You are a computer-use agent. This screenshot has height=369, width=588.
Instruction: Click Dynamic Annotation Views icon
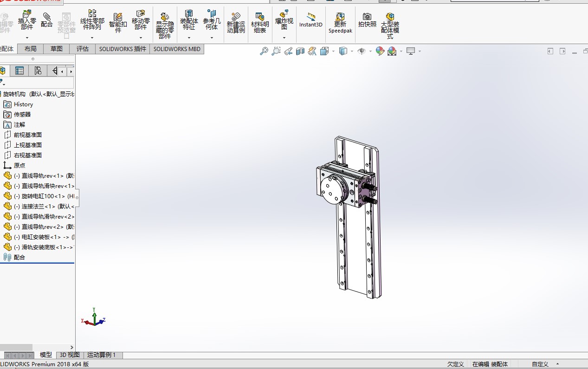(312, 51)
